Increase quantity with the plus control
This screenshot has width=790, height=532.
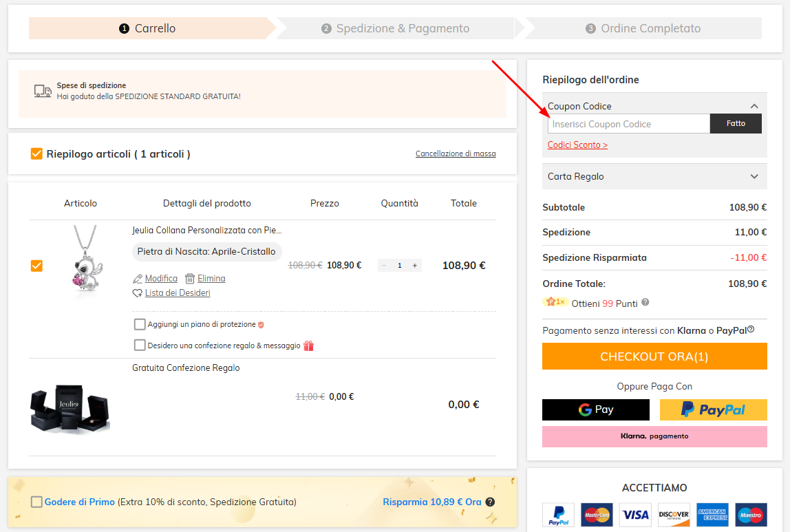[414, 265]
